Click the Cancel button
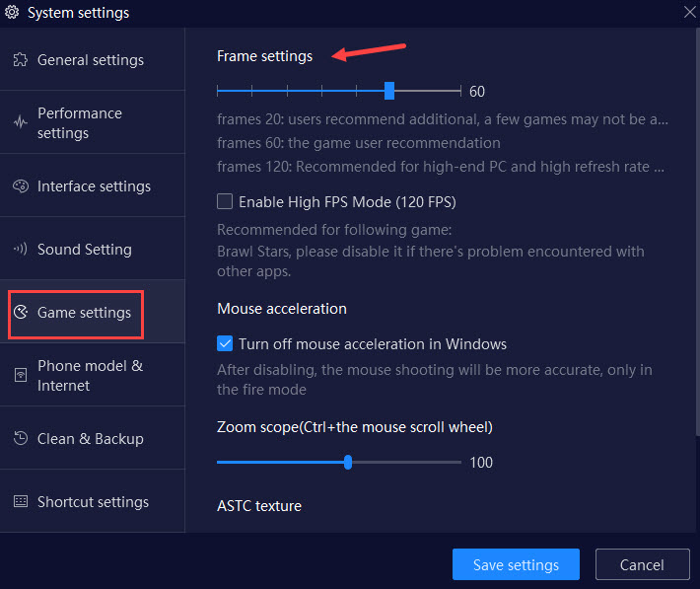The image size is (700, 589). tap(642, 564)
